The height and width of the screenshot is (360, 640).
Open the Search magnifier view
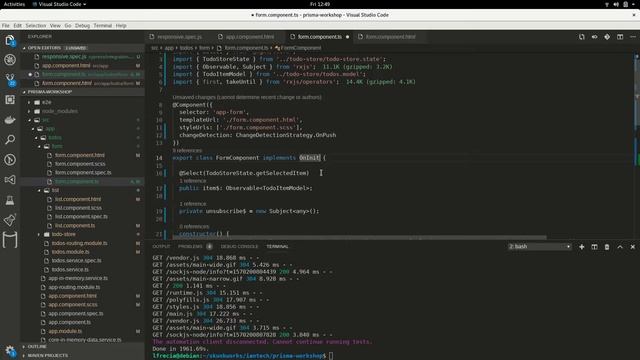[10, 140]
